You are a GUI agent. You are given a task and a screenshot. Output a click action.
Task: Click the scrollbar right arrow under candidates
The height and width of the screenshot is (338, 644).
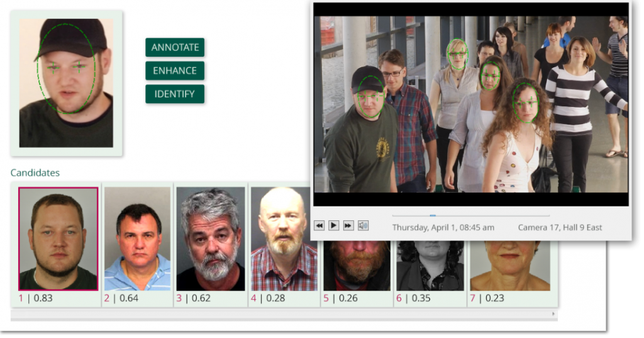pyautogui.click(x=553, y=314)
